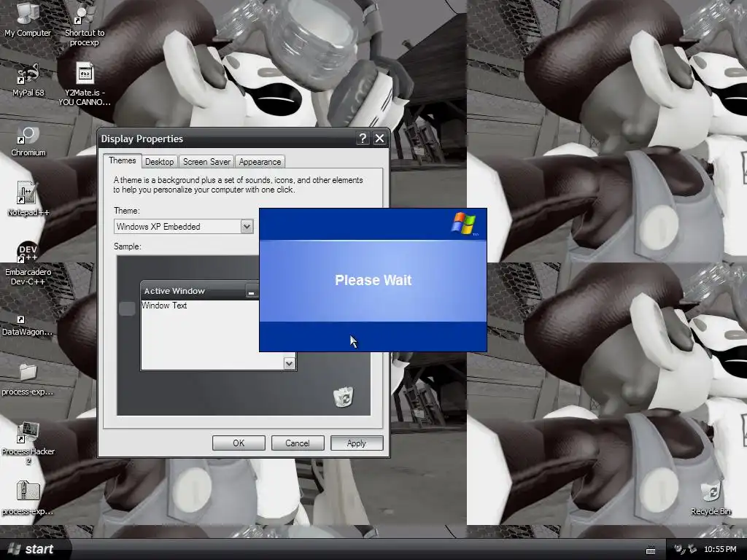Viewport: 747px width, 560px height.
Task: Click the minimize button of sample Active Window
Action: 251,292
